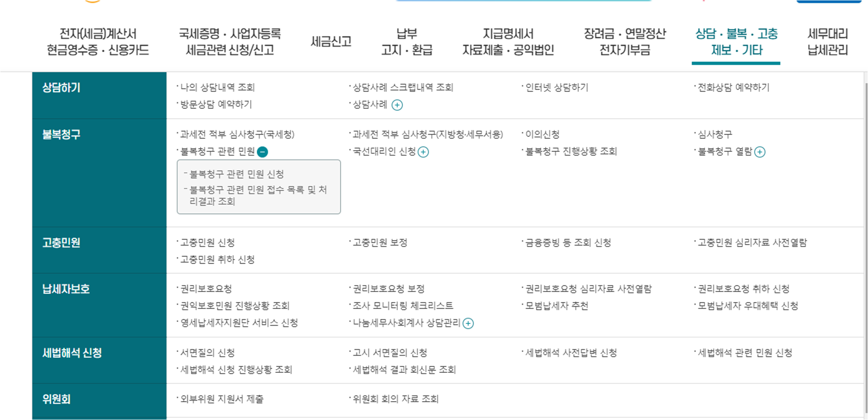The width and height of the screenshot is (868, 420).
Task: Expand the 상담사례 plus icon
Action: 398,105
